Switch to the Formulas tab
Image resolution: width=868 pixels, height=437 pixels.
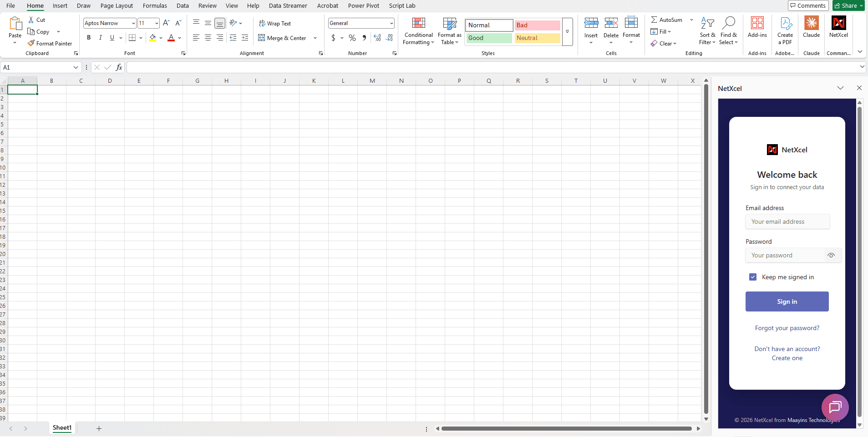coord(155,6)
